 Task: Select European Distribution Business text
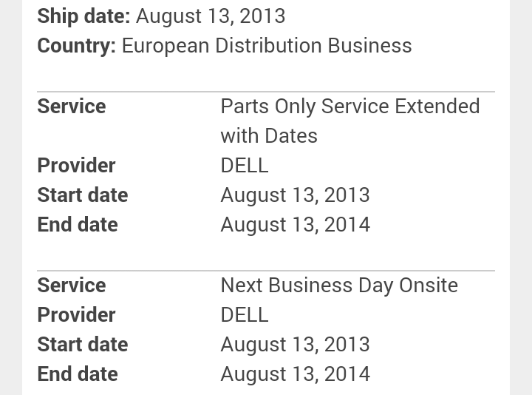pos(267,46)
